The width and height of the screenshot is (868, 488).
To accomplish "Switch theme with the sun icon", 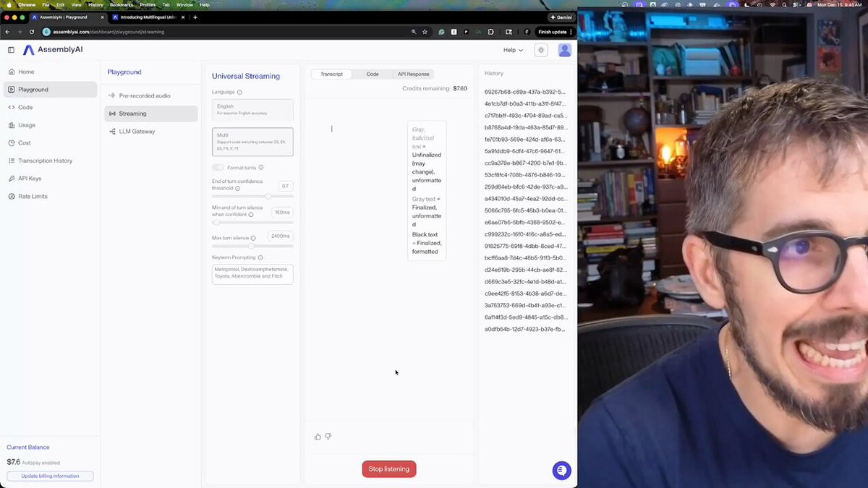I will pyautogui.click(x=541, y=50).
